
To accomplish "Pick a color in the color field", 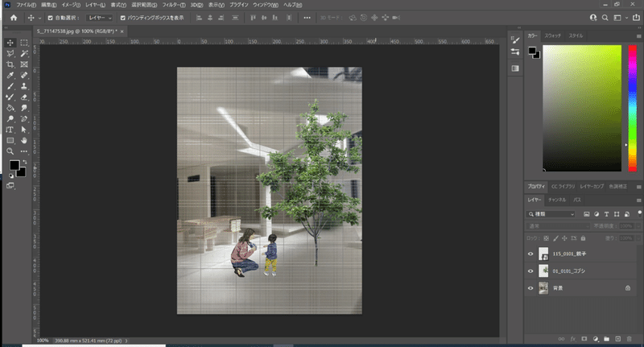I will [582, 108].
